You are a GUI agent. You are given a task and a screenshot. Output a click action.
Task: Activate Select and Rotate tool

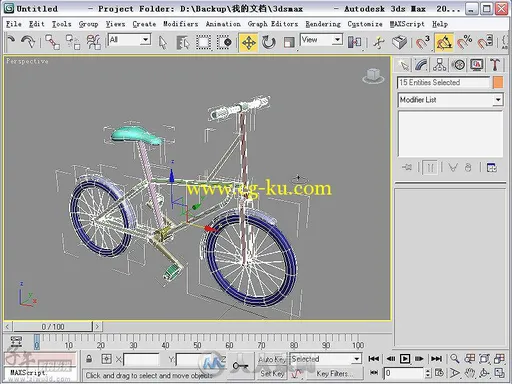[269, 43]
